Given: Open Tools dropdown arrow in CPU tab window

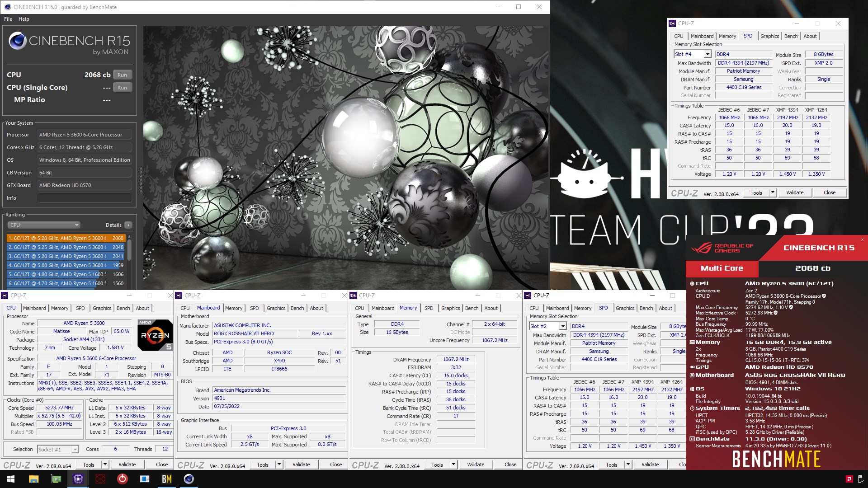Looking at the screenshot, I should [x=105, y=465].
